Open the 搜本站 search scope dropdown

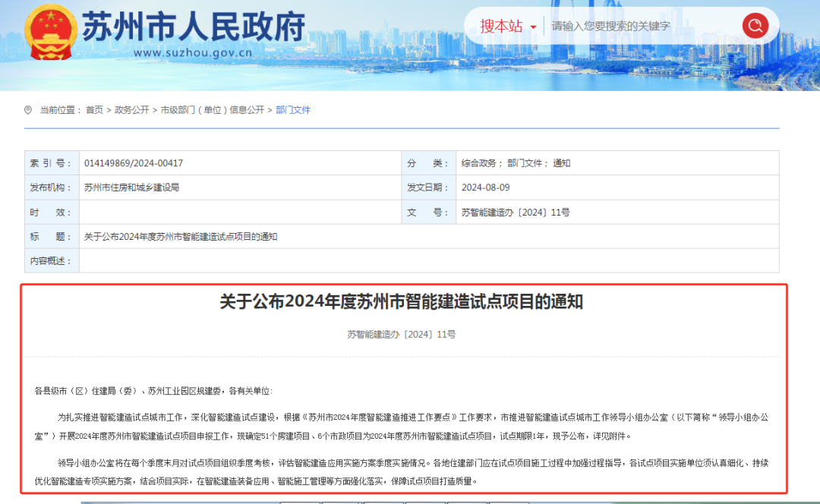pyautogui.click(x=508, y=27)
